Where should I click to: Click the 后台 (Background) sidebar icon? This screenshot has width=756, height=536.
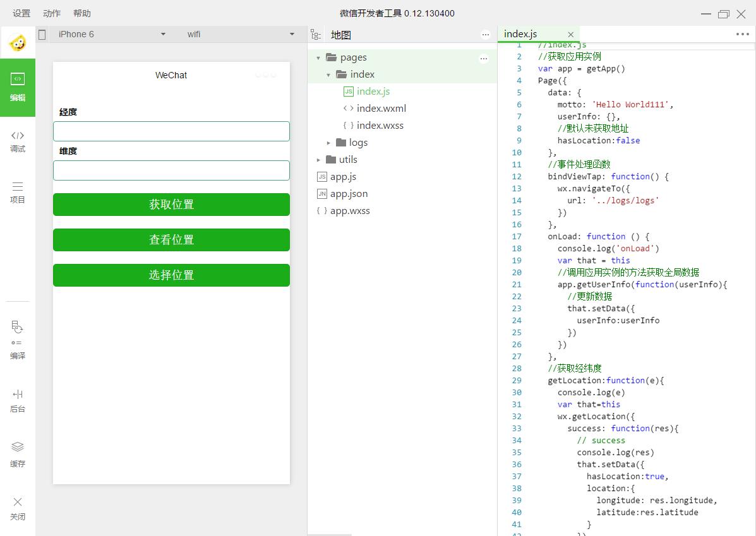tap(17, 401)
